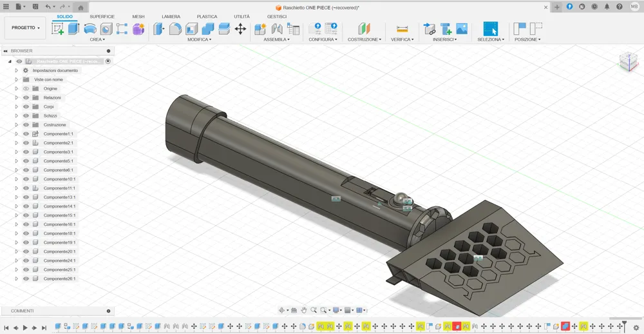Select the Revolve tool
Viewport: 644px width, 334px height.
[x=90, y=29]
